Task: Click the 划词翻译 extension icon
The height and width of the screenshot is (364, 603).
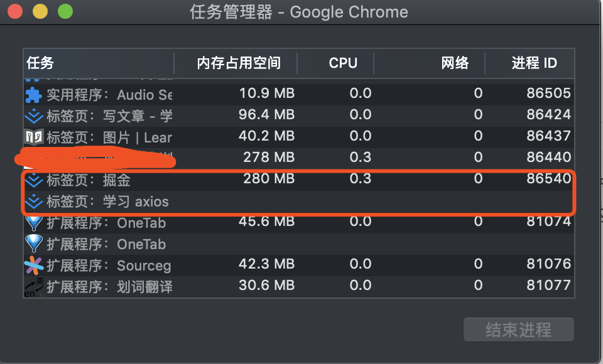Action: click(33, 287)
